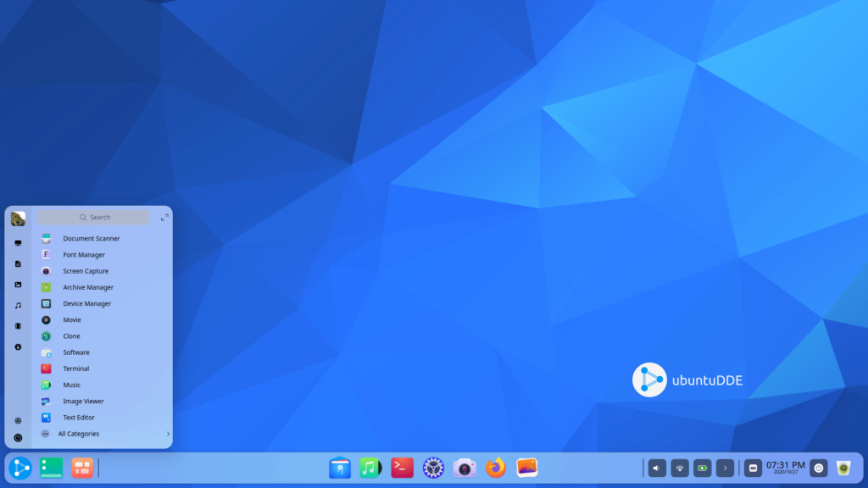868x488 pixels.
Task: Open the Music app in the dock
Action: point(370,467)
